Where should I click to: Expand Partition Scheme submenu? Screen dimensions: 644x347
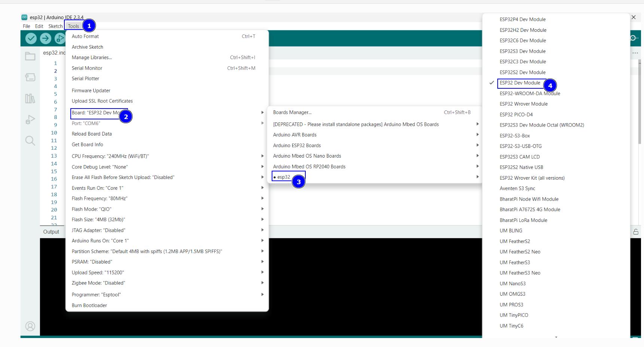click(x=167, y=252)
